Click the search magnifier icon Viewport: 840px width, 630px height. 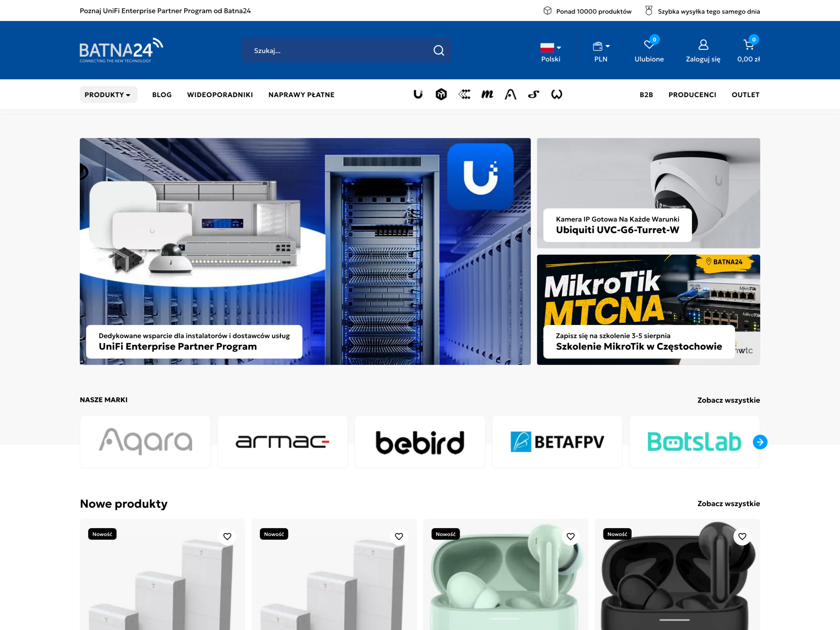(439, 51)
